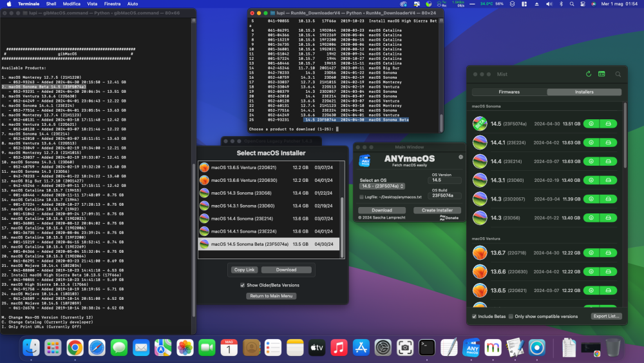
Task: Create bootable installer for 14.3 (23D2057)
Action: [609, 199]
